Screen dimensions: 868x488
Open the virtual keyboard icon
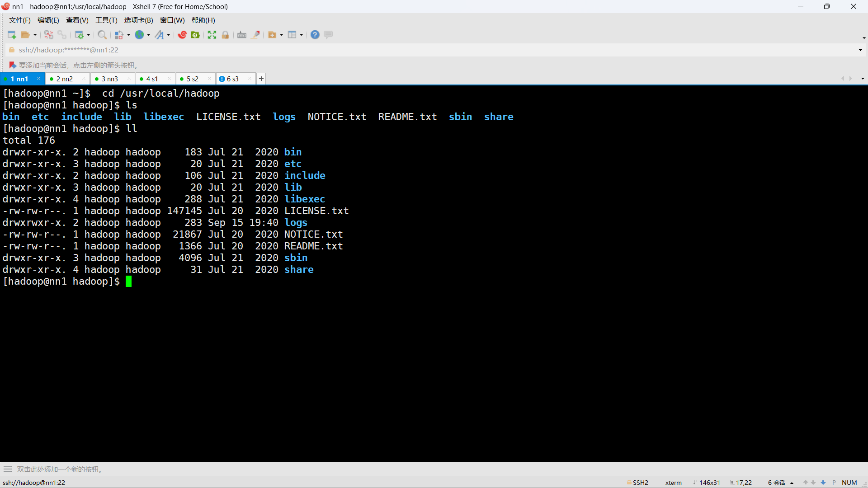point(242,35)
